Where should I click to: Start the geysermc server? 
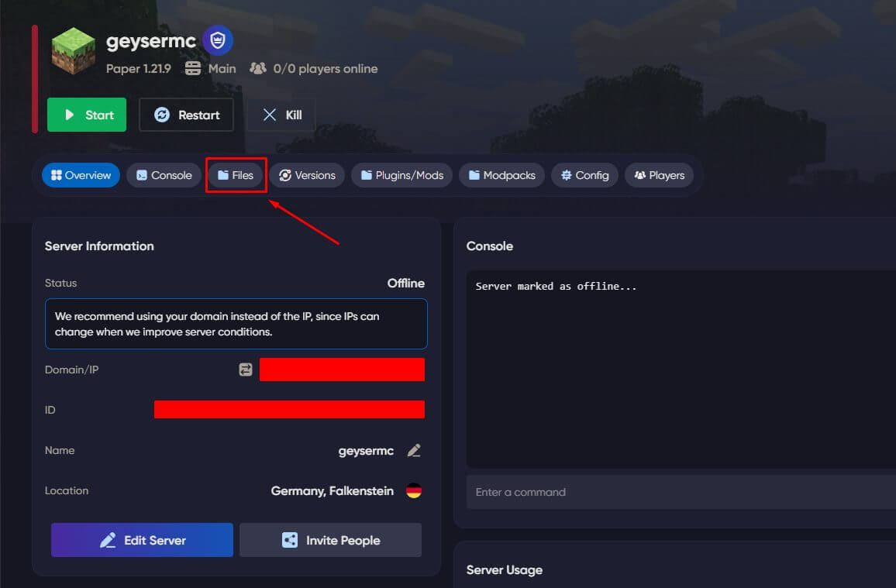point(86,114)
